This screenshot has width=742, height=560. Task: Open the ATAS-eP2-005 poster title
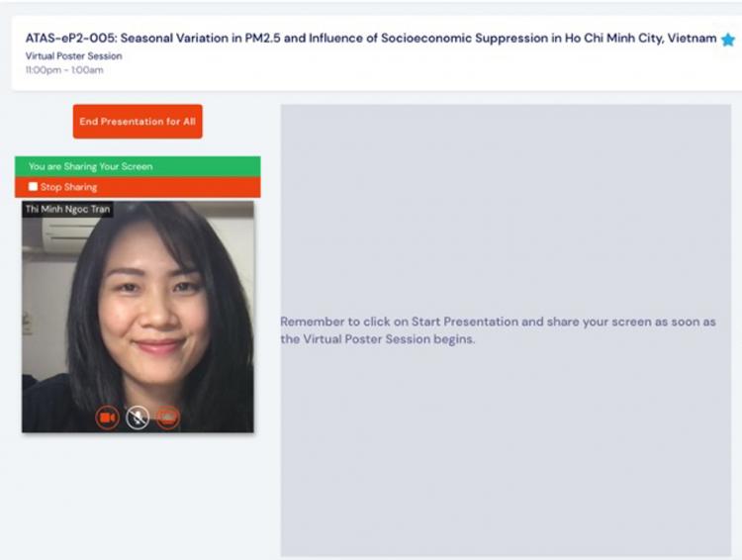tap(371, 39)
